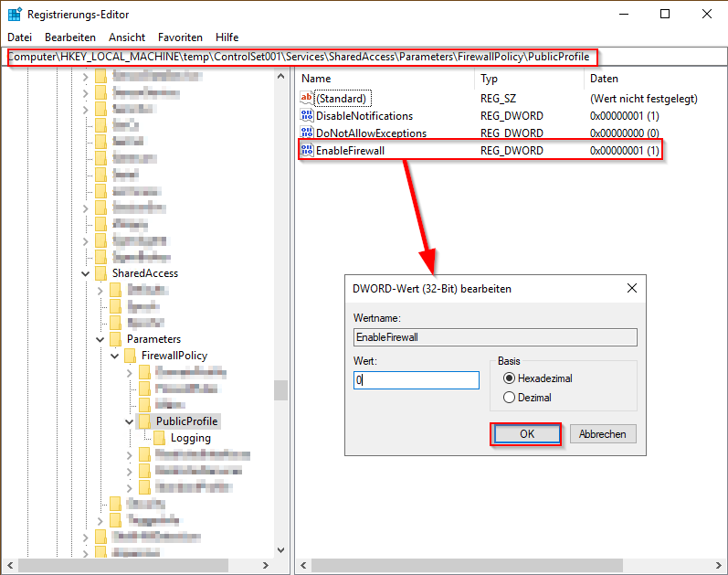The image size is (728, 575).
Task: Click the data cell of DisableNotifications
Action: pos(625,116)
